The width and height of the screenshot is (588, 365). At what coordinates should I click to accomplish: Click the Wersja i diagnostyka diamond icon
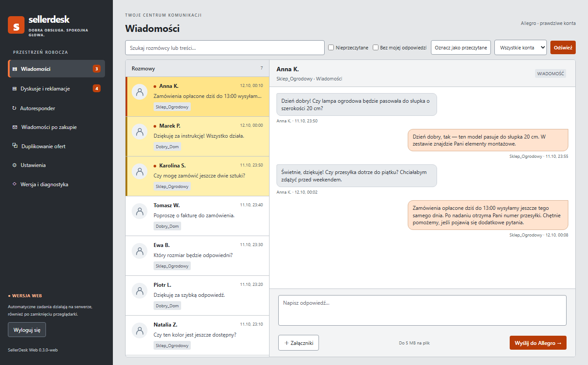pos(14,184)
